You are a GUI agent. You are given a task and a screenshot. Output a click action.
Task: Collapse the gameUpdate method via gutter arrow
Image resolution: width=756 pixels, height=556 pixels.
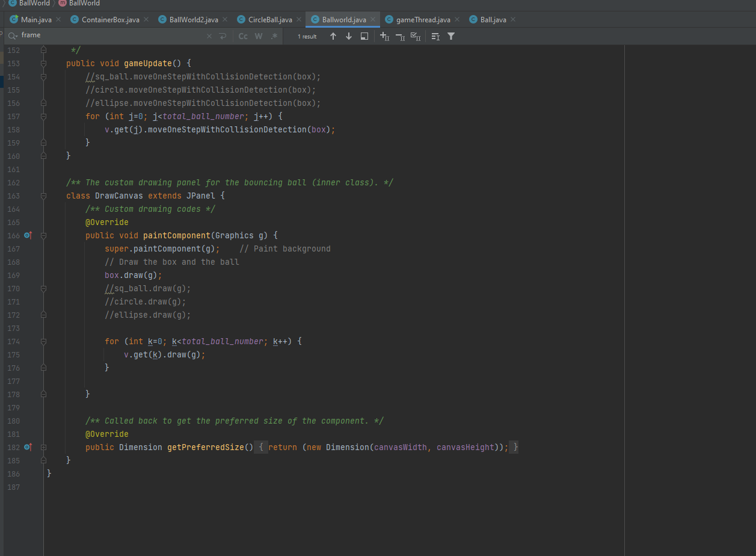(x=43, y=63)
